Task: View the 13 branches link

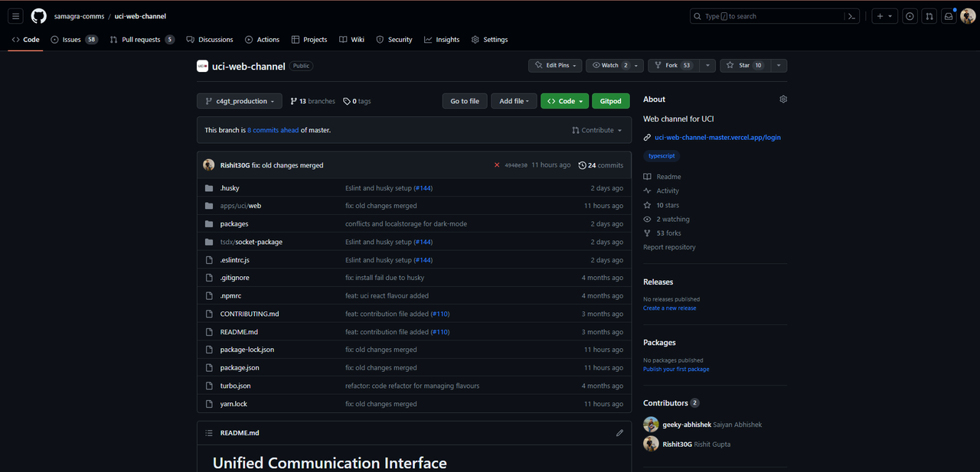Action: [312, 101]
